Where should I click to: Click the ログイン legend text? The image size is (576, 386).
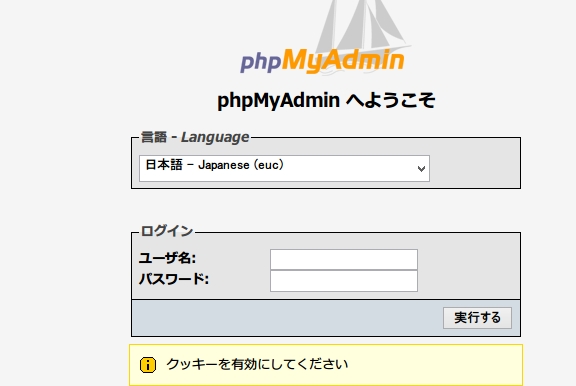point(167,231)
